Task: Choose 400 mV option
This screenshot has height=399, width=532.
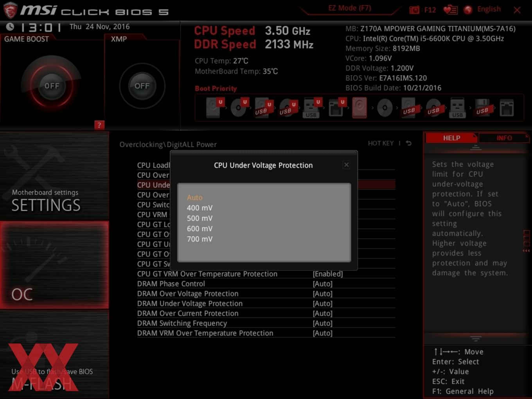Action: coord(199,208)
